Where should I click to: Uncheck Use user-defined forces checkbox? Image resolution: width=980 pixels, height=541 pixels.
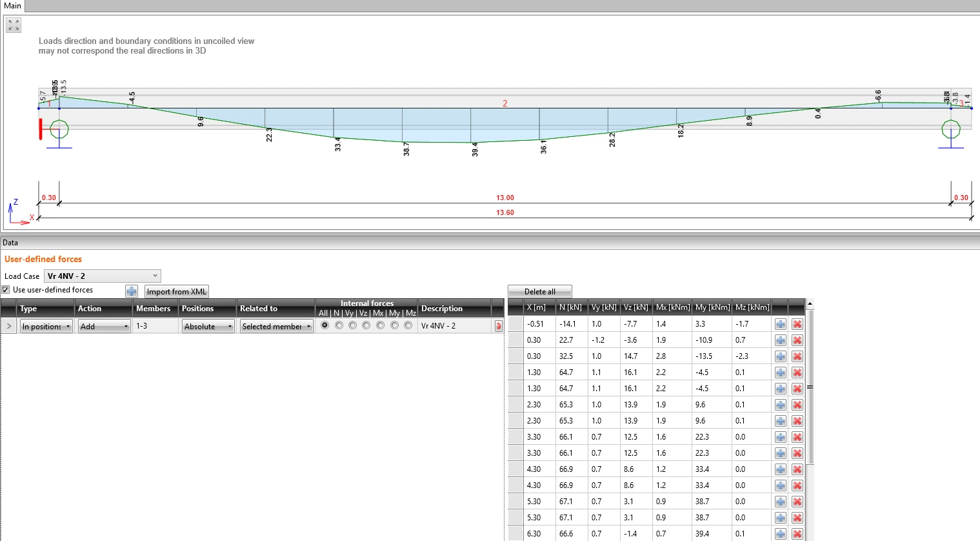(6, 290)
